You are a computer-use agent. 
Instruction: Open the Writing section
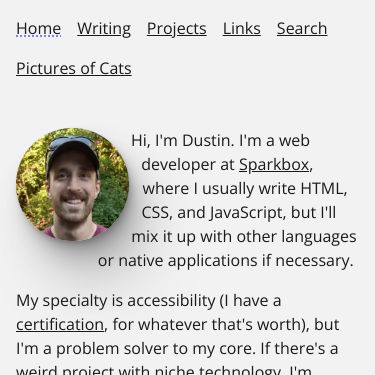pyautogui.click(x=104, y=29)
